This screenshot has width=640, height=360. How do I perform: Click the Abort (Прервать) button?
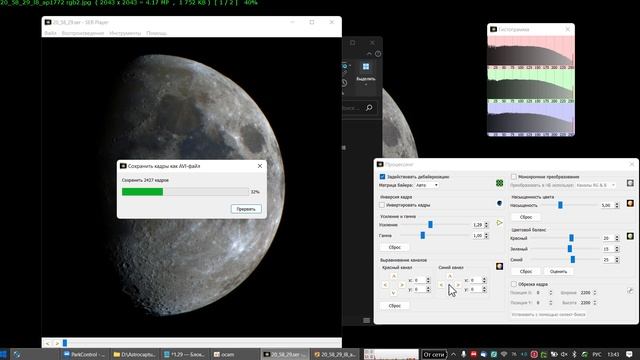246,209
